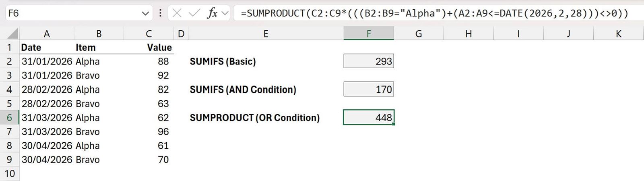This screenshot has height=181, width=644.
Task: Select the value cell 62
Action: tap(149, 118)
